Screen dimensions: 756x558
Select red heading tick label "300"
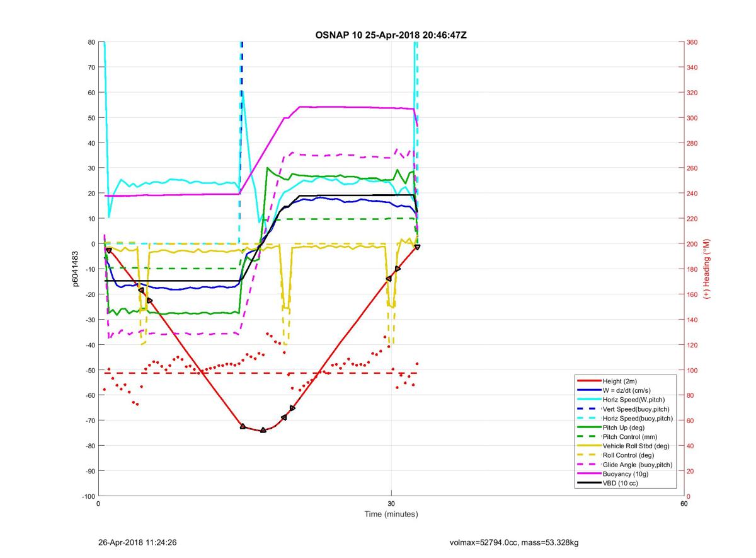coord(693,118)
